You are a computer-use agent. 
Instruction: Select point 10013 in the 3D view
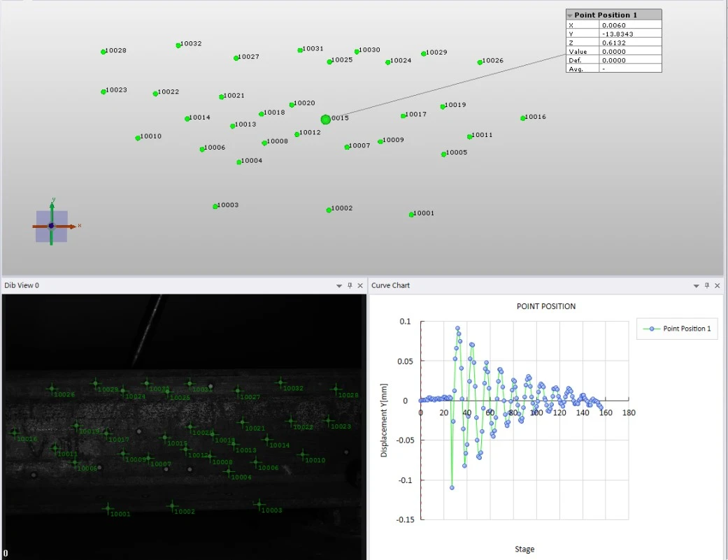point(233,127)
